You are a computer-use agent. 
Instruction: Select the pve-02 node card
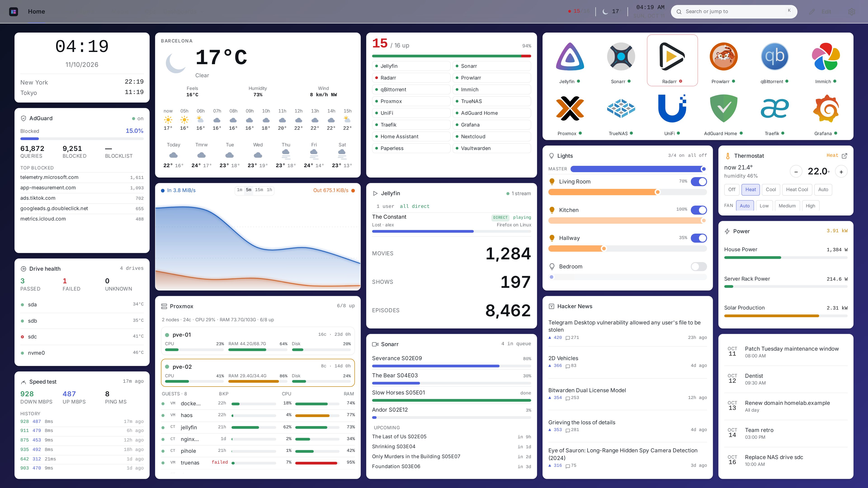[x=258, y=373]
